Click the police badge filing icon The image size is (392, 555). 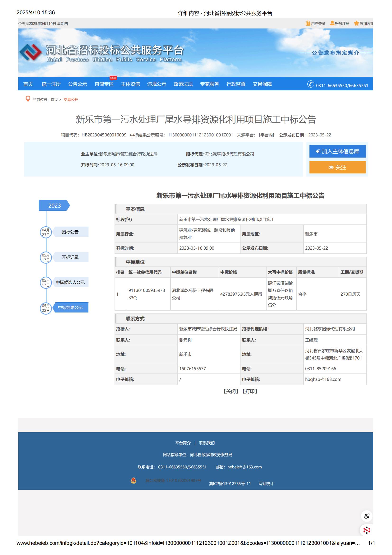pos(133,480)
